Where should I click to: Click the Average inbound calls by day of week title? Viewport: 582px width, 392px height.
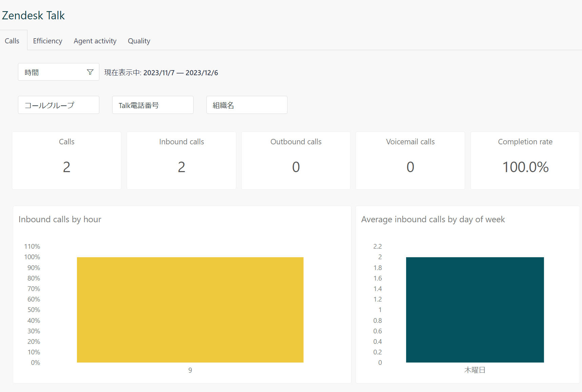tap(433, 219)
